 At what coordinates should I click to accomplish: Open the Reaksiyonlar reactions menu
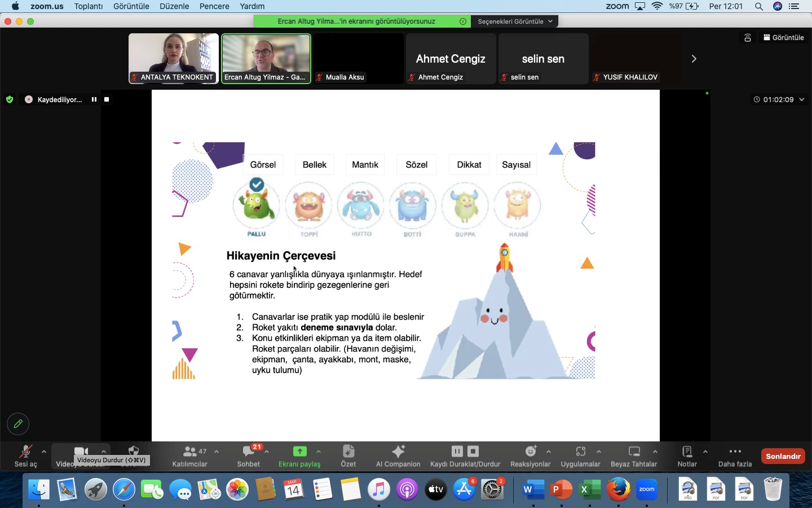[x=530, y=456]
